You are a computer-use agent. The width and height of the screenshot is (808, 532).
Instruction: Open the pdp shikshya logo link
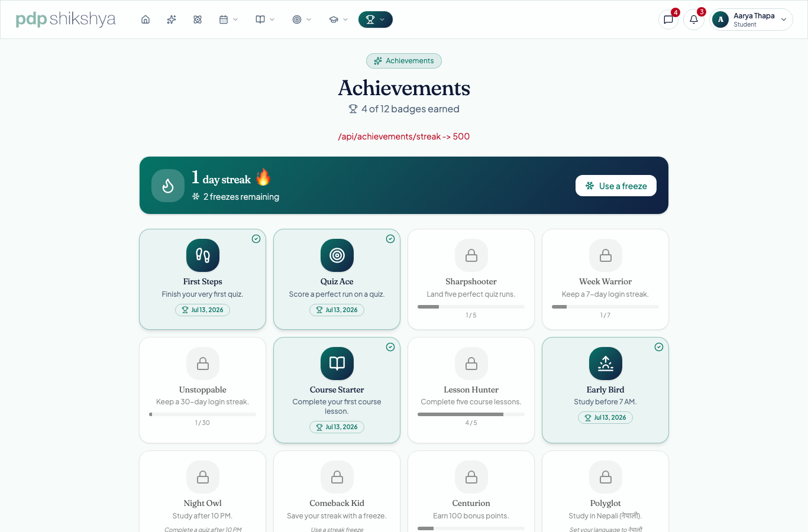click(66, 20)
